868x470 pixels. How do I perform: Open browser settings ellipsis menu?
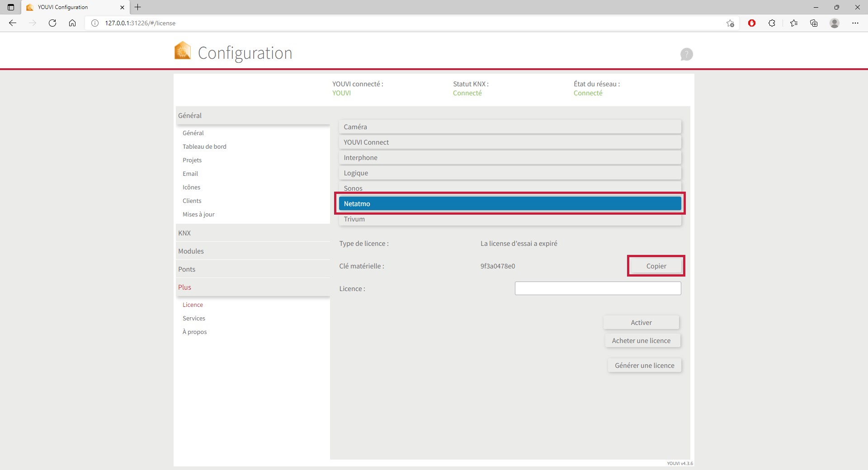point(855,23)
